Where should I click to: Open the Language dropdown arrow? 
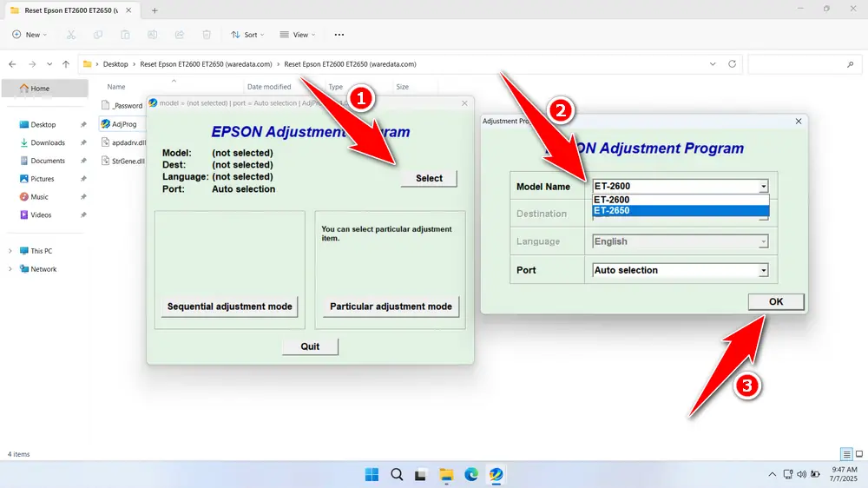763,241
